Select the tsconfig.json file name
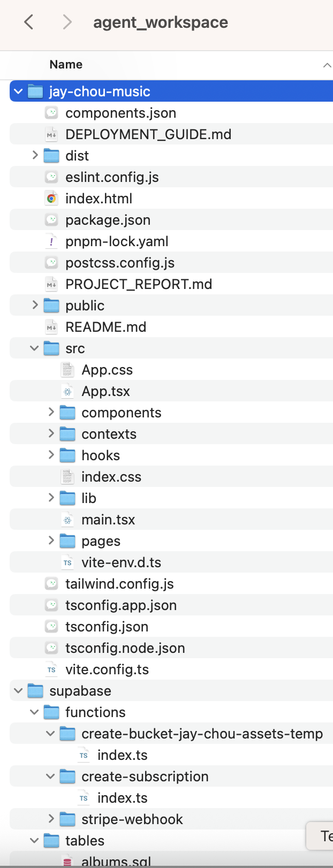The image size is (333, 868). click(107, 627)
